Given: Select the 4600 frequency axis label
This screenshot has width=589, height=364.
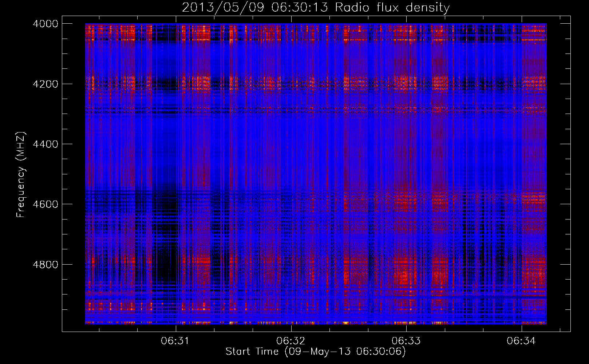Looking at the screenshot, I should point(46,204).
